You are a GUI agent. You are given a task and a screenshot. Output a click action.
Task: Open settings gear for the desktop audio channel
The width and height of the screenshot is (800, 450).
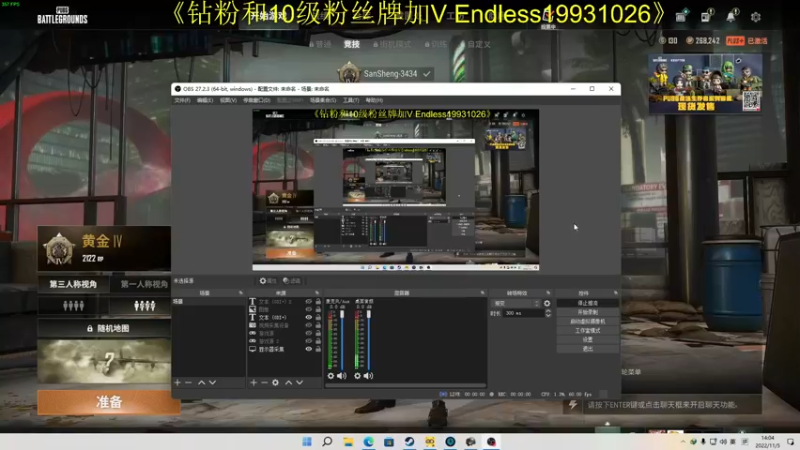point(357,376)
